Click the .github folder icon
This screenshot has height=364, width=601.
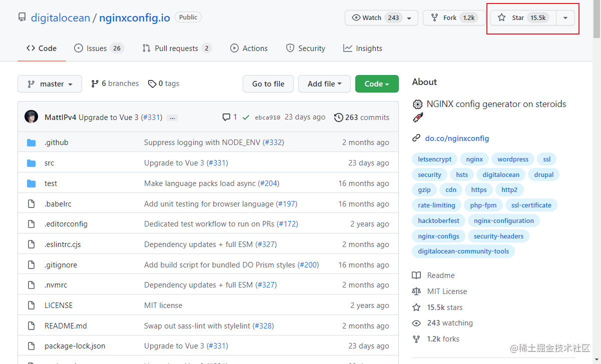tap(31, 142)
